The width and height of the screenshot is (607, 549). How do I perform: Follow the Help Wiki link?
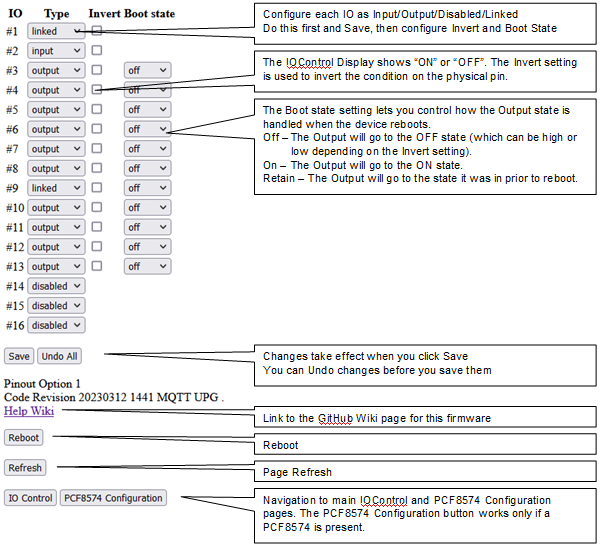29,411
